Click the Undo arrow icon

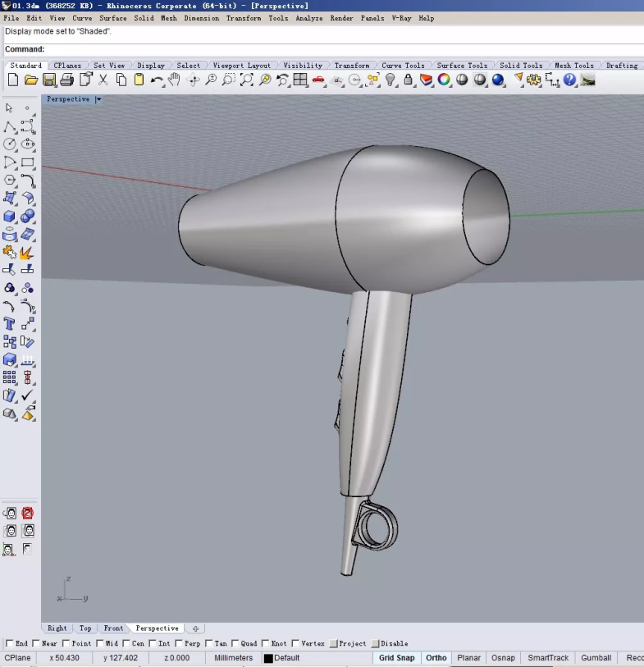click(x=156, y=80)
